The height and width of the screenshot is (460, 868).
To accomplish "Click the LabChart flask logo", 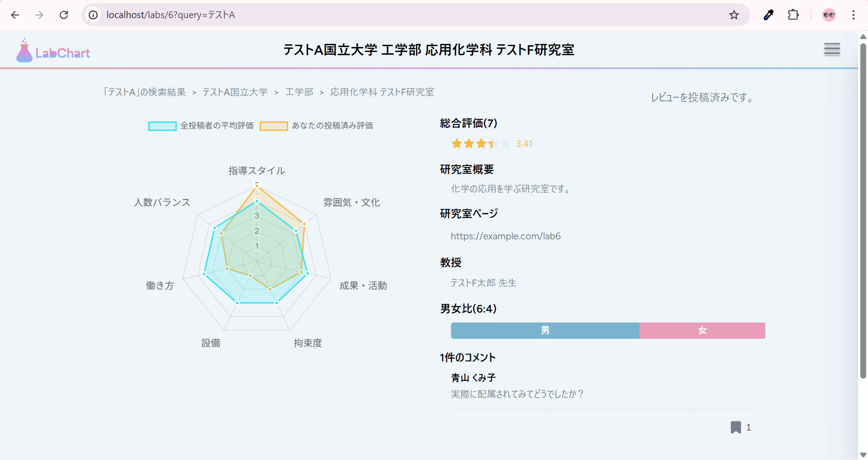I will [x=24, y=51].
